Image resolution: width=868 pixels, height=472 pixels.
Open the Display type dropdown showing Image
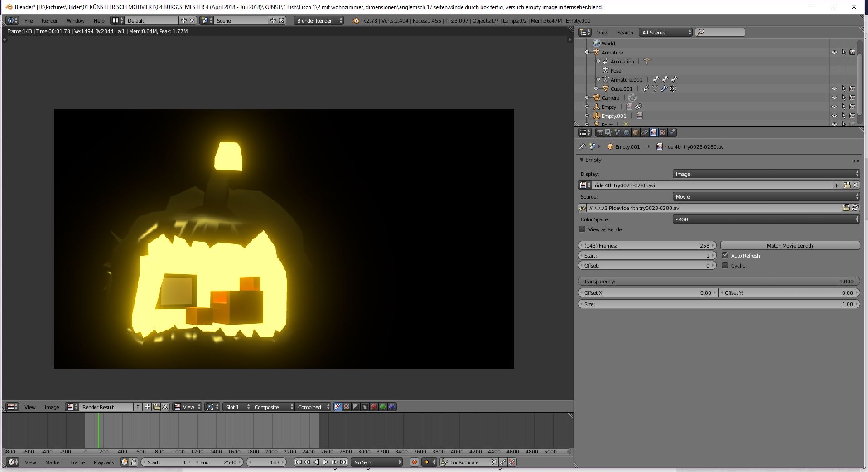[766, 174]
